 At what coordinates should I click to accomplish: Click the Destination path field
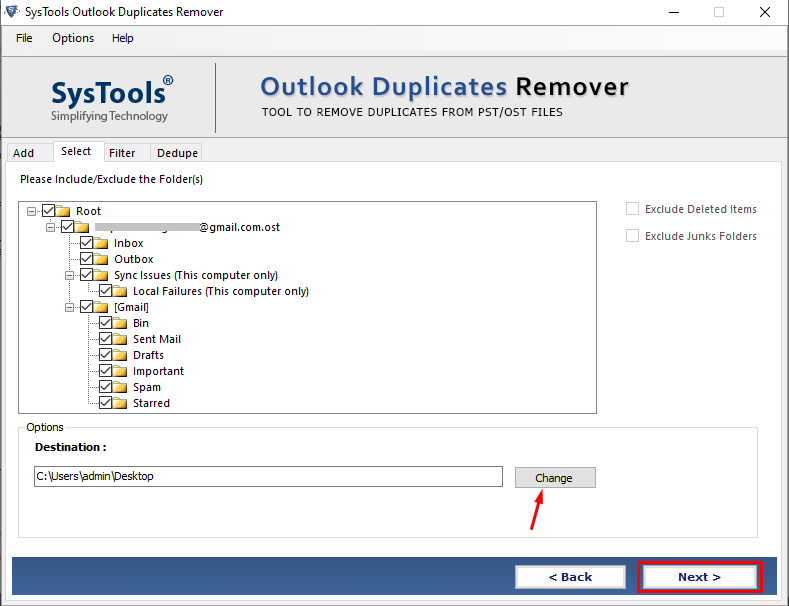coord(268,476)
